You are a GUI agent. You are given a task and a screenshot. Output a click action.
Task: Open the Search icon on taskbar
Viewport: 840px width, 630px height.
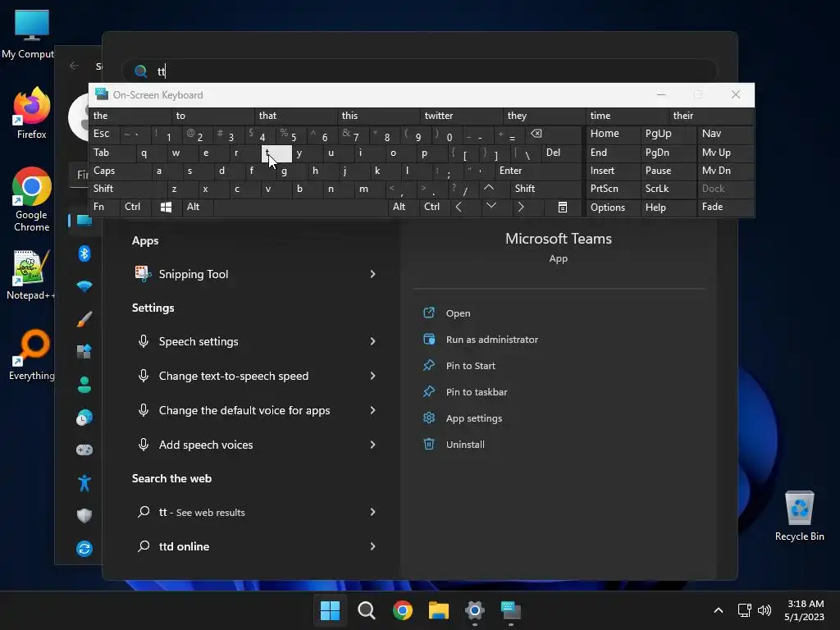[367, 610]
